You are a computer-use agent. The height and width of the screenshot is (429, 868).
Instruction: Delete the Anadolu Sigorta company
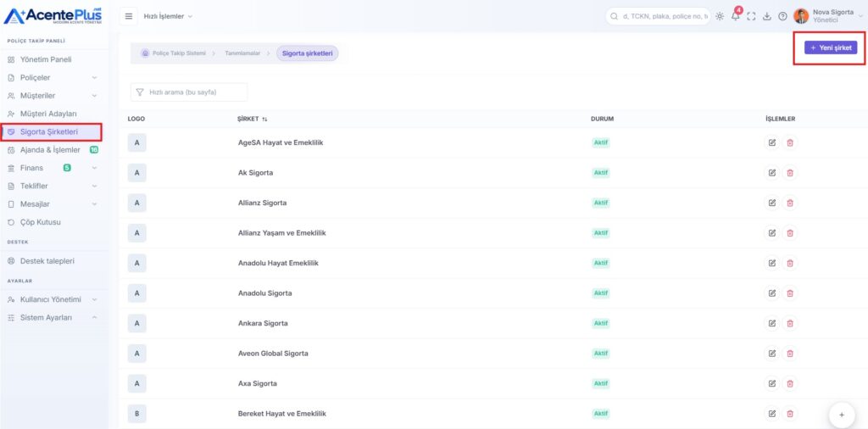[x=790, y=292]
